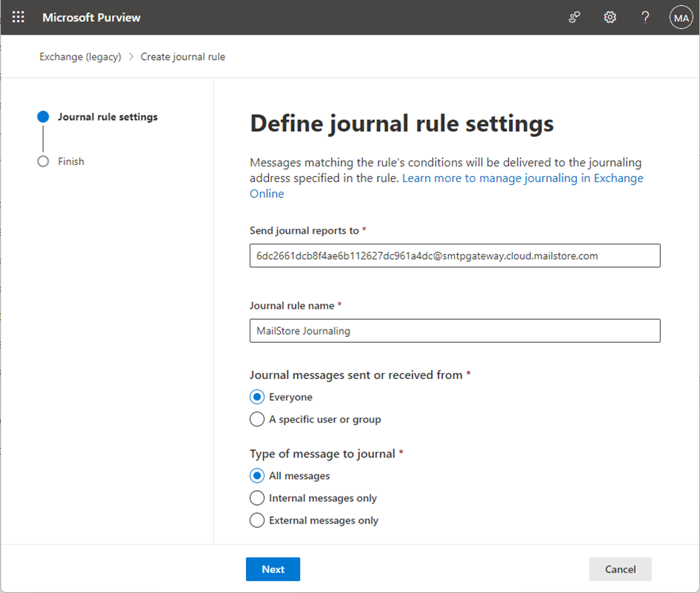700x593 pixels.
Task: Open the MA account profile avatar
Action: point(681,18)
